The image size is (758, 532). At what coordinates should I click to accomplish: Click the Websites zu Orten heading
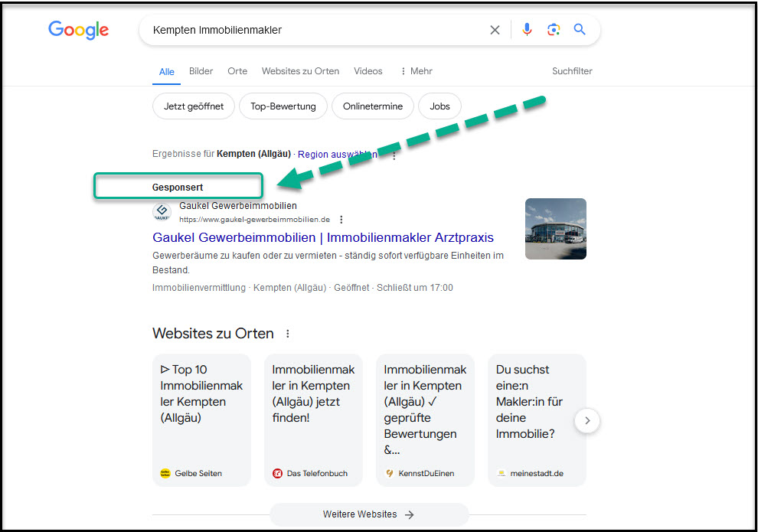click(213, 334)
